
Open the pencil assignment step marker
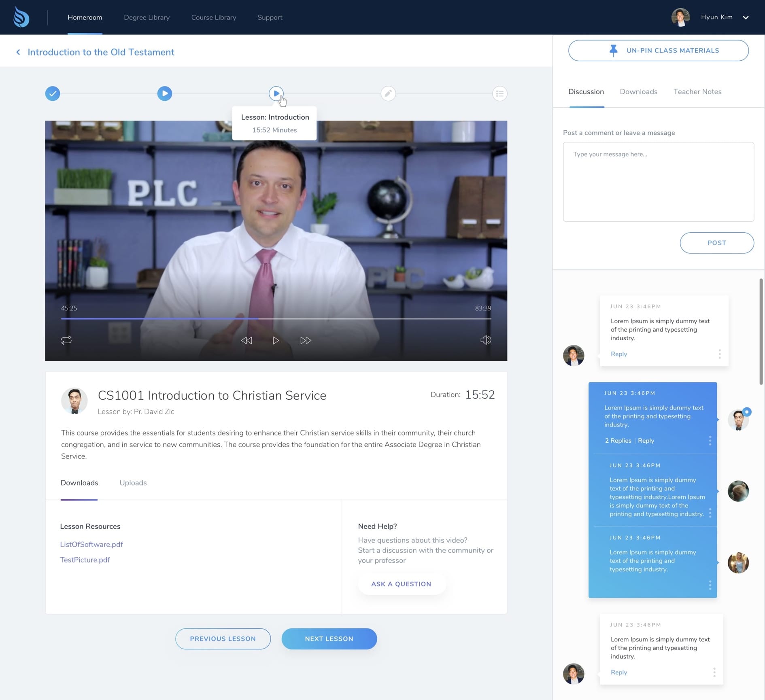coord(388,93)
